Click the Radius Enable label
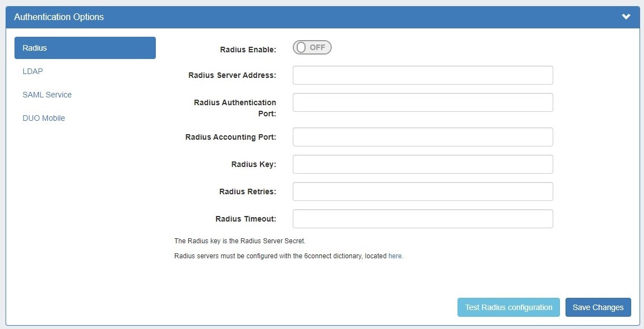Screen dimensions: 644x329 [x=247, y=50]
